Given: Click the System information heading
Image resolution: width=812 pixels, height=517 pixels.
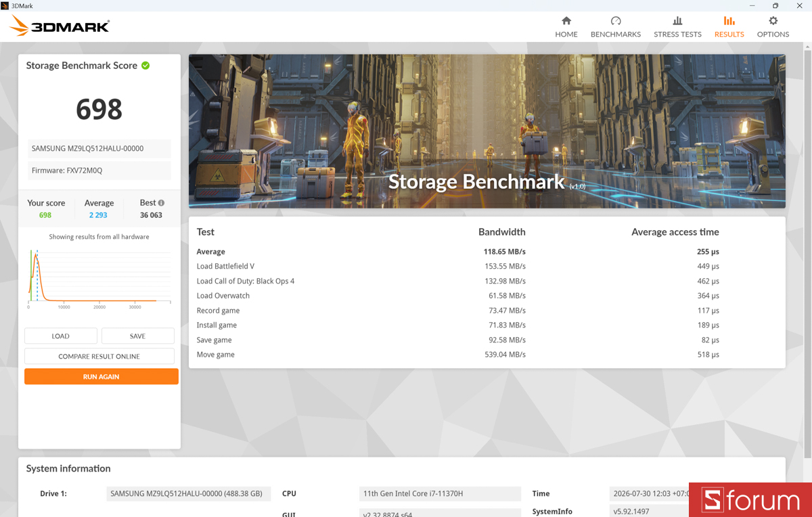Looking at the screenshot, I should click(68, 468).
